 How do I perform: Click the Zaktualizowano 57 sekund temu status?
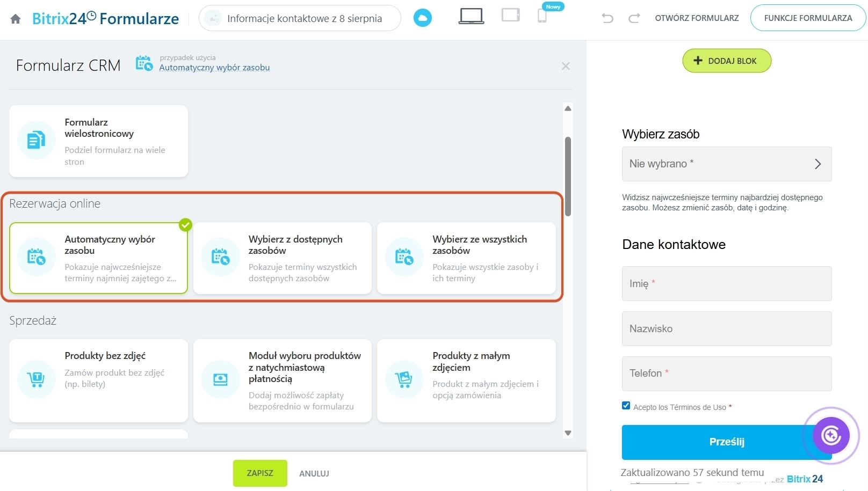692,473
